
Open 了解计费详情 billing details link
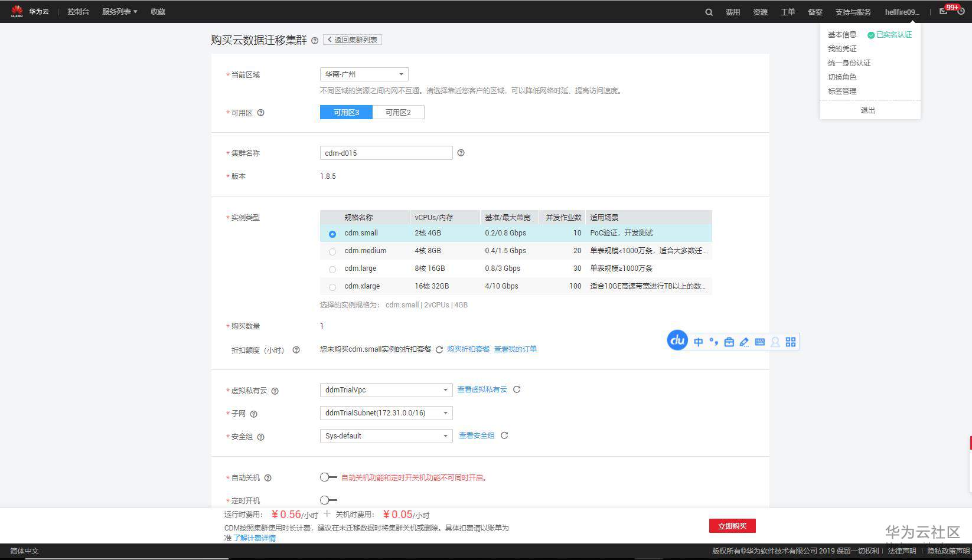click(x=255, y=538)
